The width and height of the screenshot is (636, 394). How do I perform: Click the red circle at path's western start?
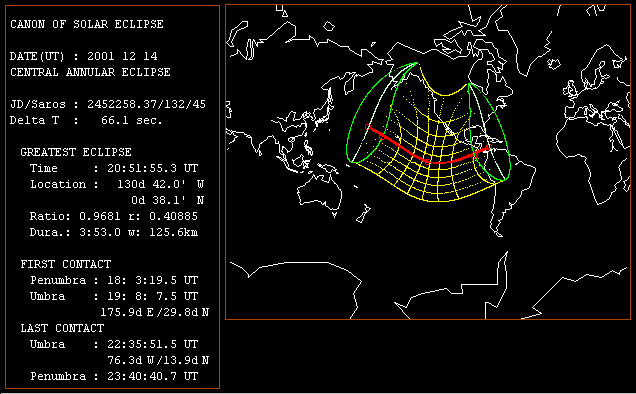tap(367, 127)
